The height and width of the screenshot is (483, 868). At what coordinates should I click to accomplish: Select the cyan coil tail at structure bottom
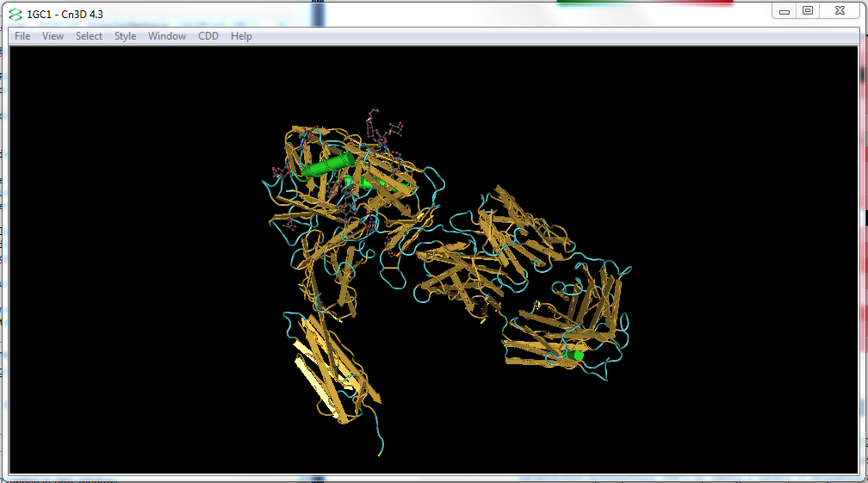coord(380,446)
